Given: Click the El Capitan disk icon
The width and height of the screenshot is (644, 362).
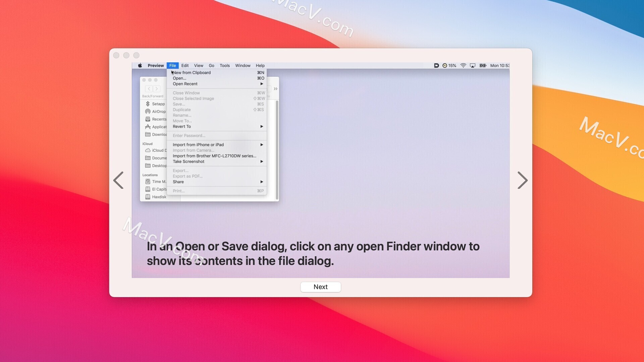Looking at the screenshot, I should (148, 189).
